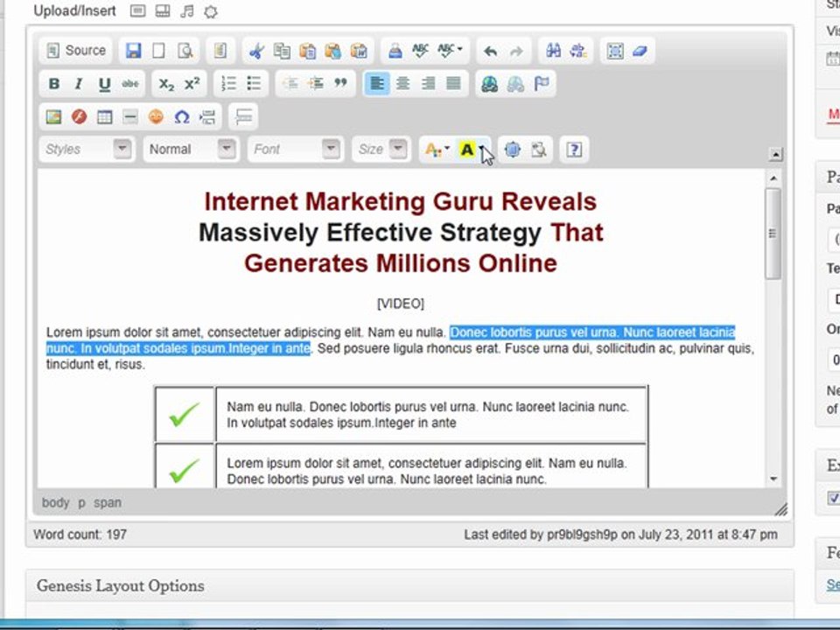
Task: Click the Insert Flash icon
Action: pyautogui.click(x=80, y=116)
